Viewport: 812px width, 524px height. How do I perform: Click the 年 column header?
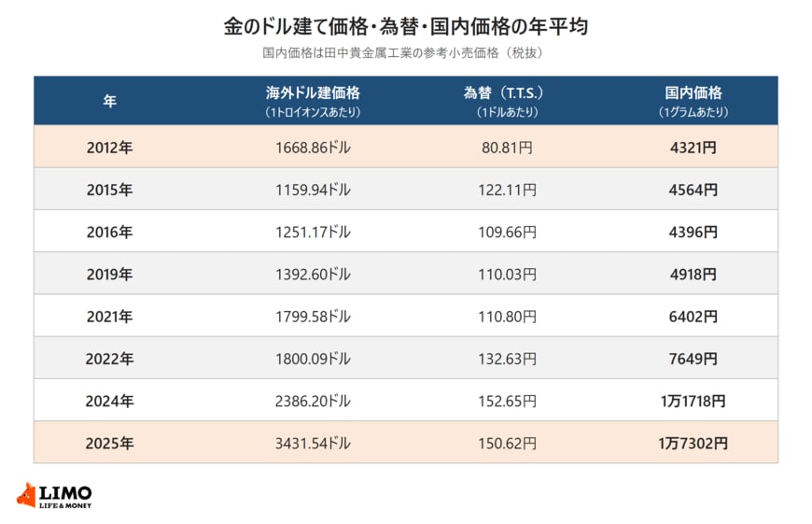[x=110, y=101]
